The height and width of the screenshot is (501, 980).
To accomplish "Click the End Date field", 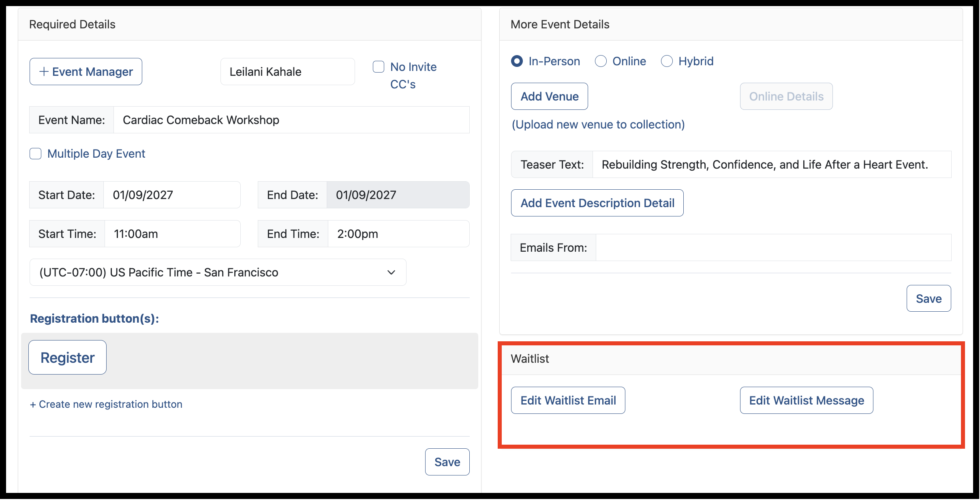I will click(398, 195).
